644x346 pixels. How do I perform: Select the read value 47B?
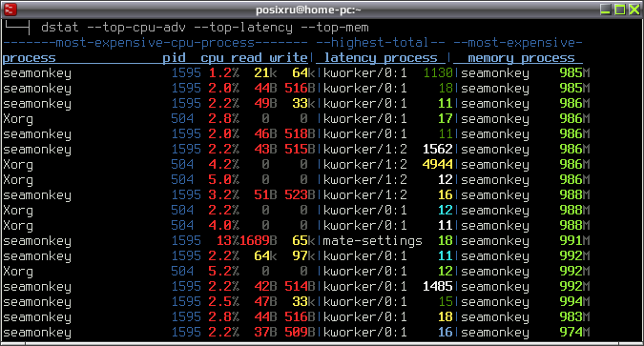coord(265,302)
